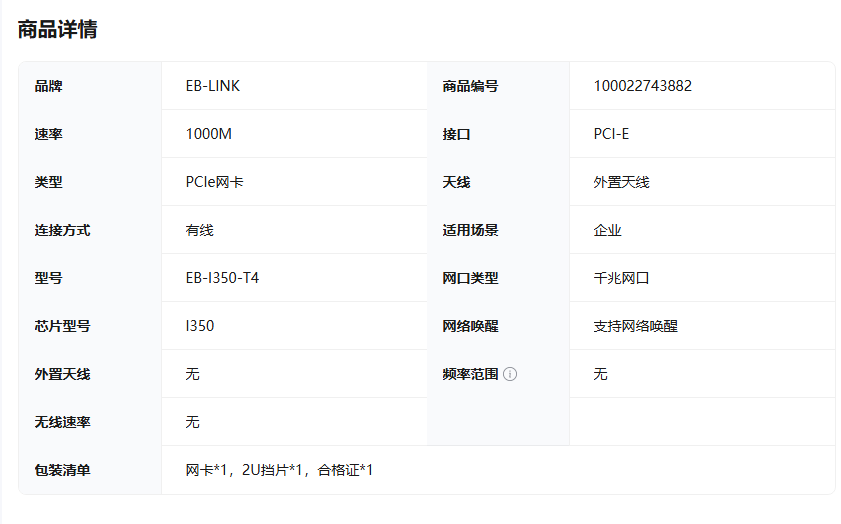Select product number 100022743882
Image resolution: width=841 pixels, height=524 pixels.
click(x=643, y=86)
